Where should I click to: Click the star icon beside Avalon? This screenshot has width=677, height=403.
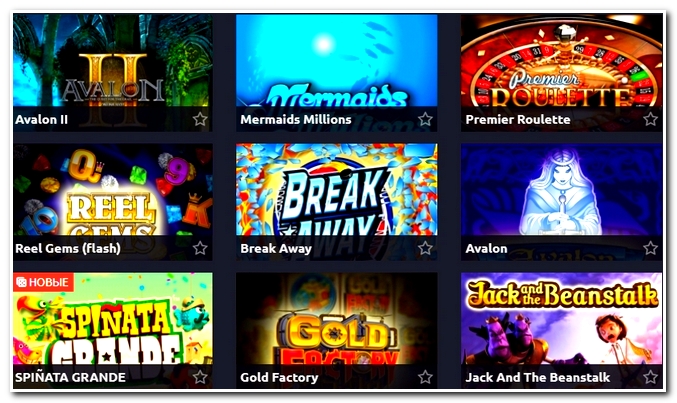650,248
